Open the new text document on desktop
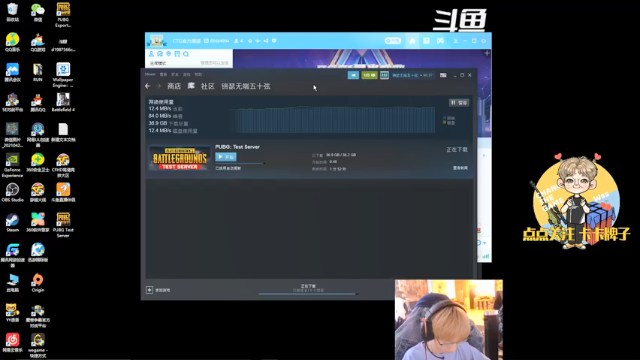 [63, 133]
